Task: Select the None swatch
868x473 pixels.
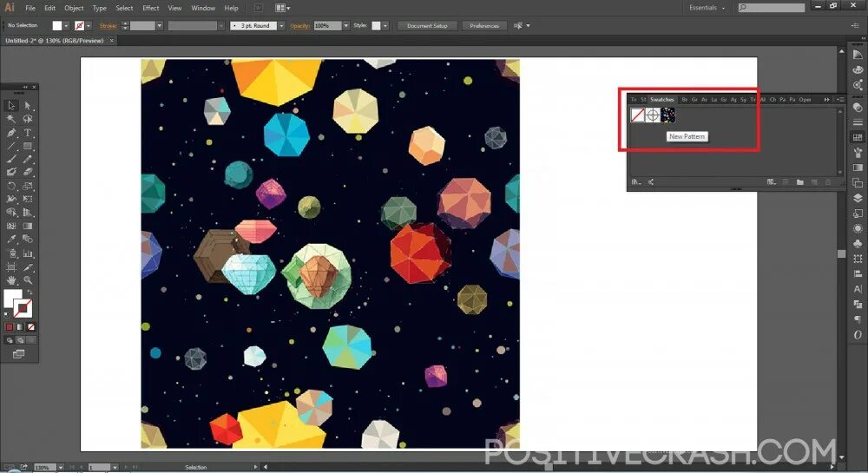Action: [637, 115]
